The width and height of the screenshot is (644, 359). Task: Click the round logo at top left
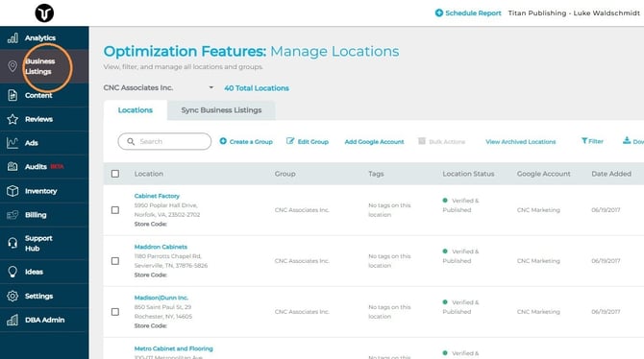pos(44,12)
